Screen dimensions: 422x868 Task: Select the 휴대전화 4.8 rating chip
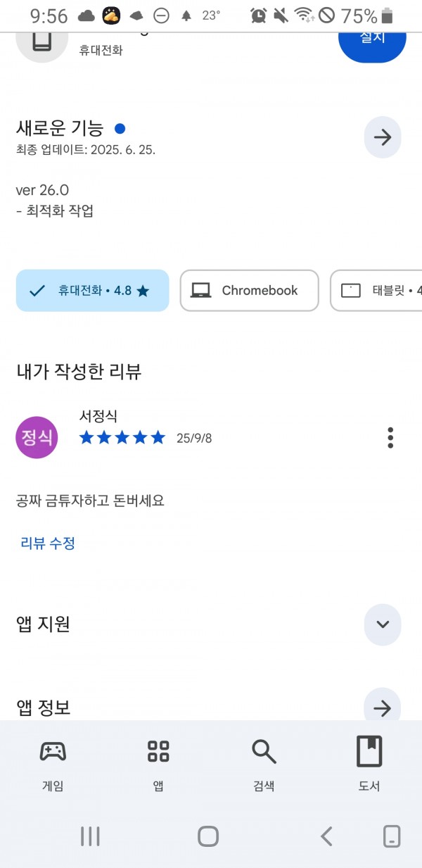(x=92, y=290)
